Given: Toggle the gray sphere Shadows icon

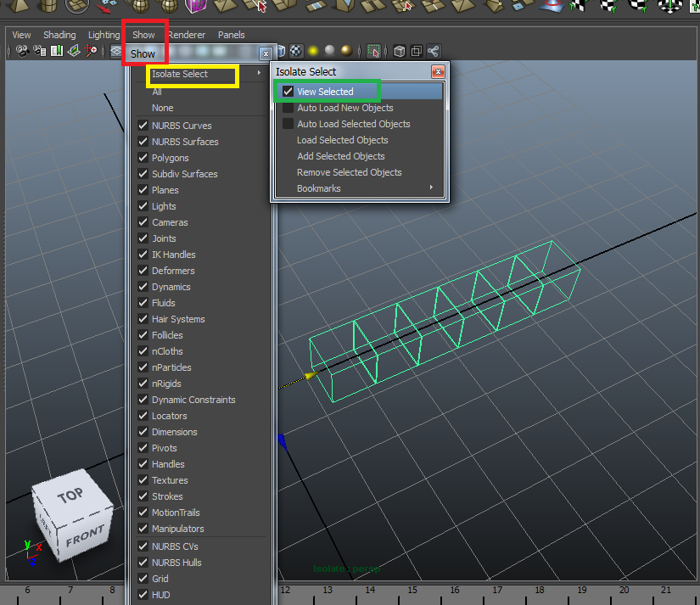Looking at the screenshot, I should click(329, 51).
